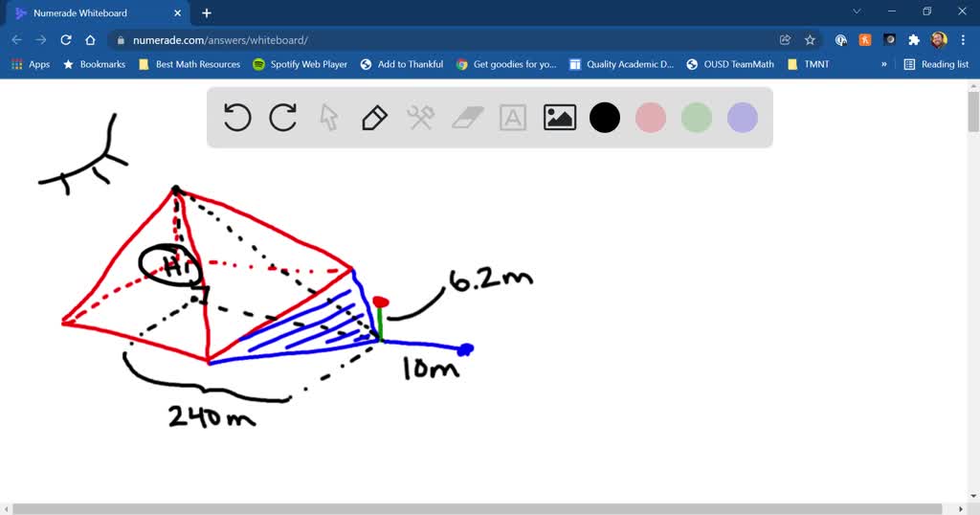Choose the pink pen color
Image resolution: width=980 pixels, height=515 pixels.
pyautogui.click(x=651, y=118)
